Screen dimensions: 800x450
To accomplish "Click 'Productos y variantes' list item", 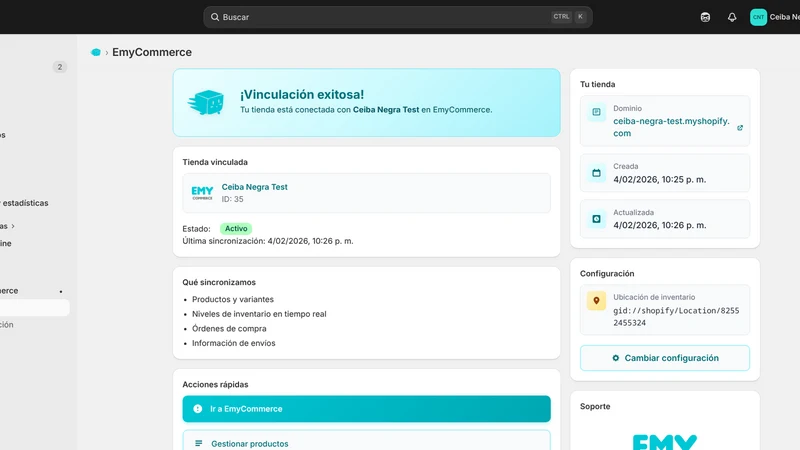I will (233, 299).
